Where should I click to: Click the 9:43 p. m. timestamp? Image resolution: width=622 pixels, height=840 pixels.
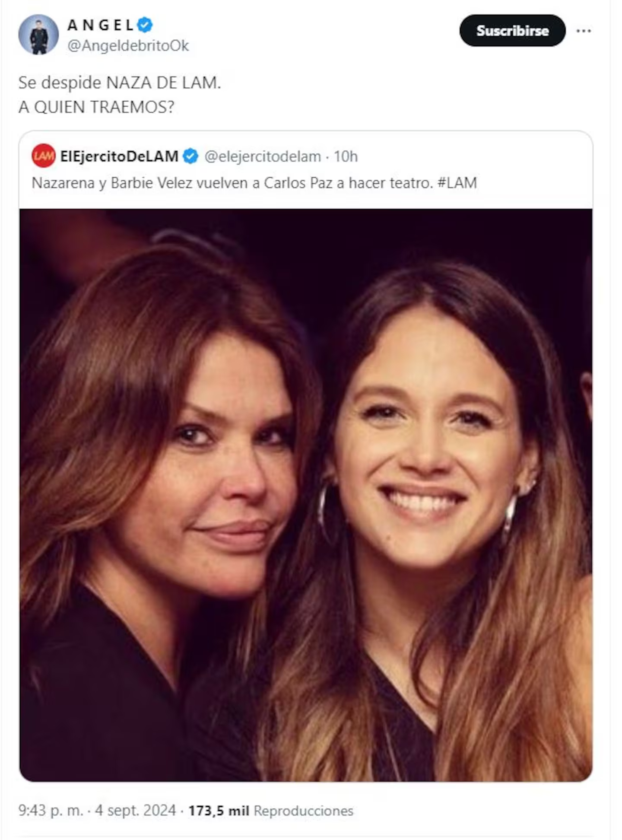coord(51,811)
